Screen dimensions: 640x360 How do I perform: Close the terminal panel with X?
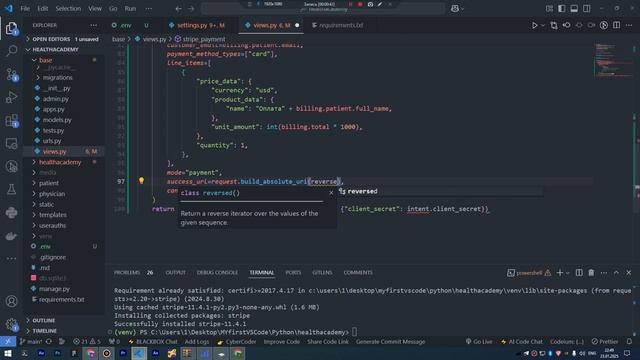pos(629,272)
